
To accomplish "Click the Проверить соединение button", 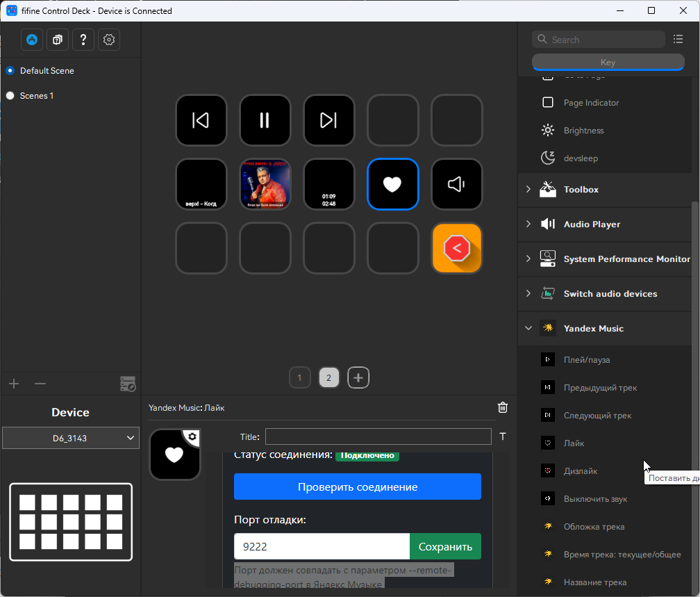I will tap(357, 486).
